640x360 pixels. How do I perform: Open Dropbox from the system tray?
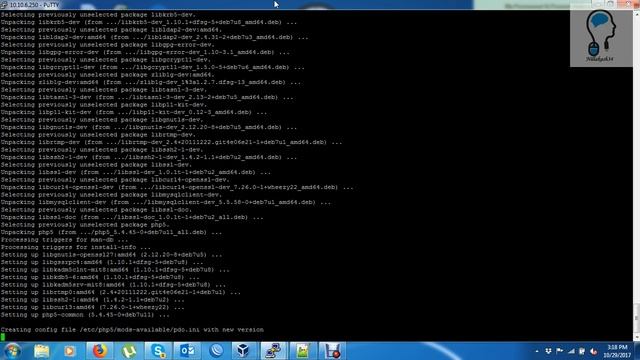pos(549,351)
